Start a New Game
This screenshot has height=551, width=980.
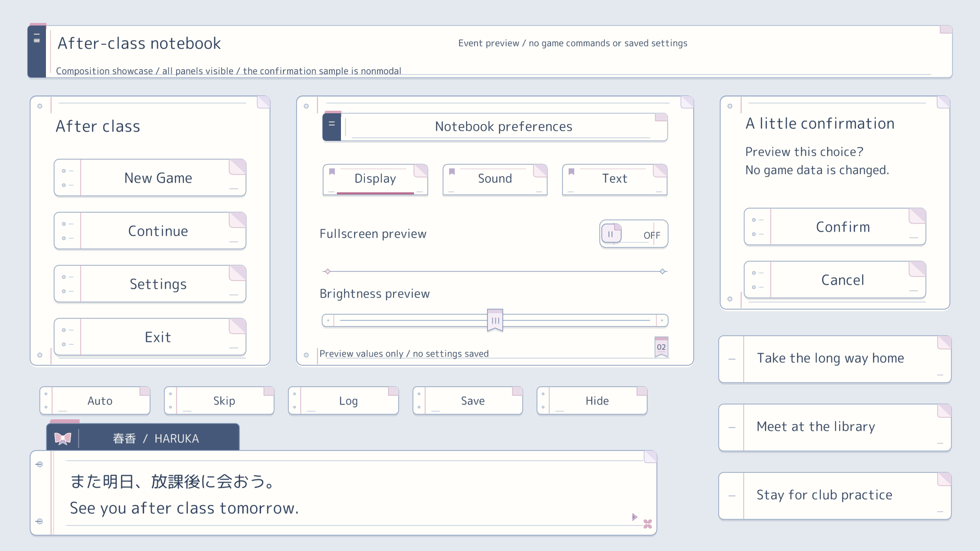pos(150,178)
